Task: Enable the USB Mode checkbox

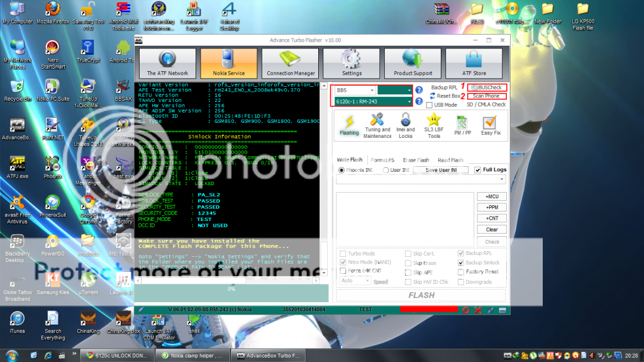Action: tap(429, 105)
